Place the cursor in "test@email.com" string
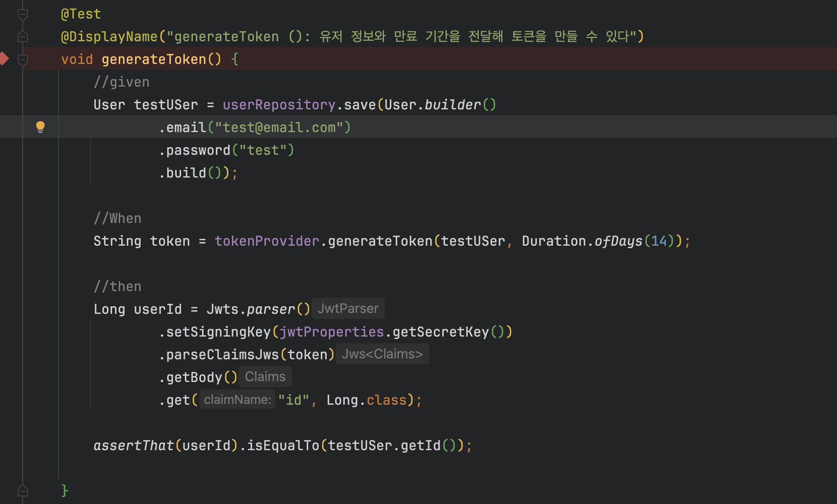 pos(279,127)
